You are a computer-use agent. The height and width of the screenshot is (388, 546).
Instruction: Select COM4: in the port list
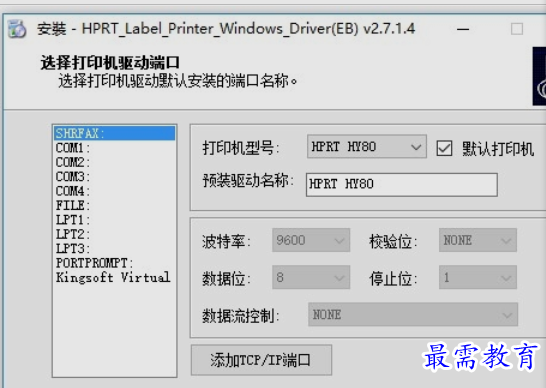point(114,191)
